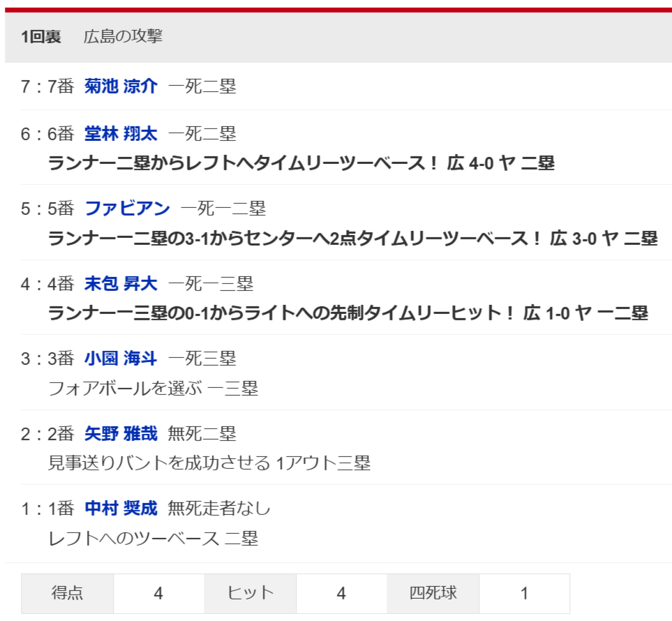Click the score text '広 3-0 ヤ 二塁'
The height and width of the screenshot is (621, 672).
(x=604, y=239)
